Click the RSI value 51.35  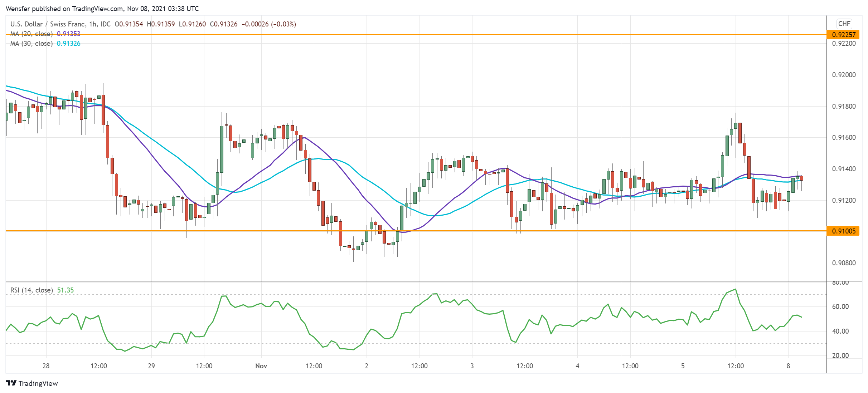(x=66, y=290)
